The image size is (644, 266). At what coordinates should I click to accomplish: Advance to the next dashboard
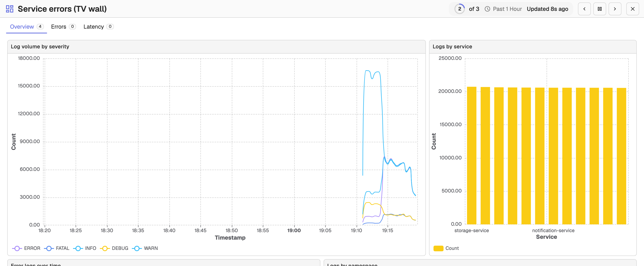coord(615,9)
